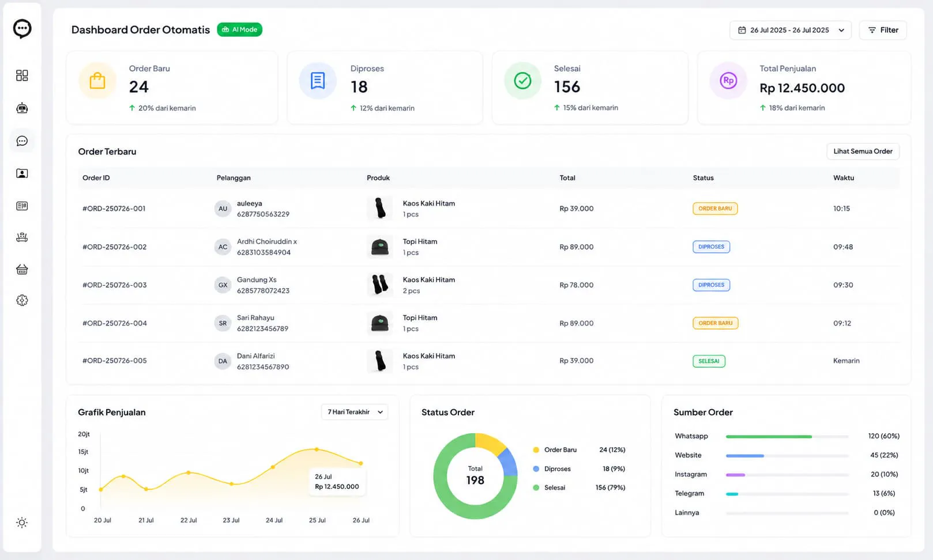933x560 pixels.
Task: Open the Filter button
Action: 883,30
